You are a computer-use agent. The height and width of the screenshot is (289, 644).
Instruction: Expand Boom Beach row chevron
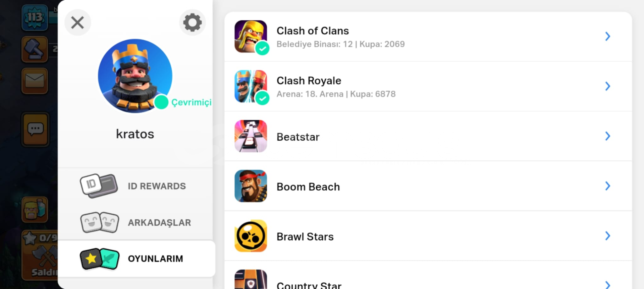click(x=607, y=186)
